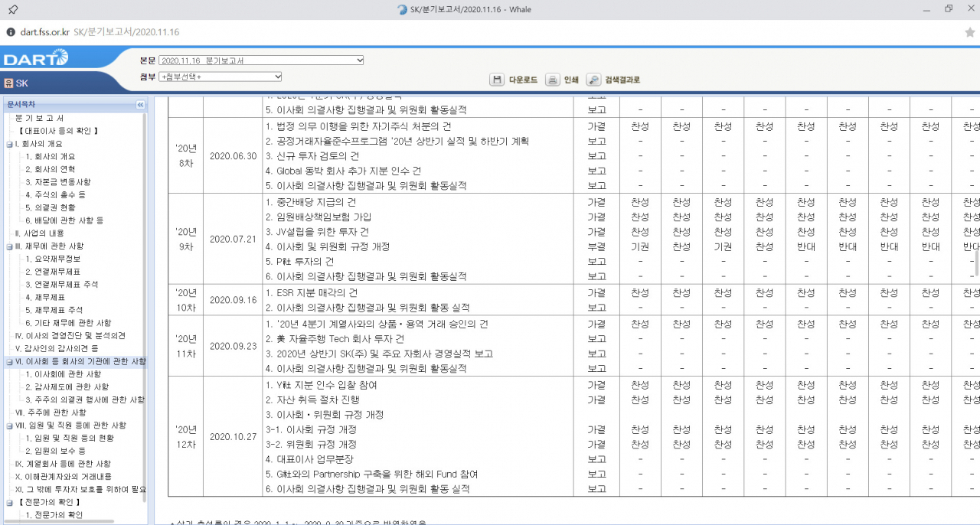Open '4. 주식의 총수 등' section

(x=55, y=195)
